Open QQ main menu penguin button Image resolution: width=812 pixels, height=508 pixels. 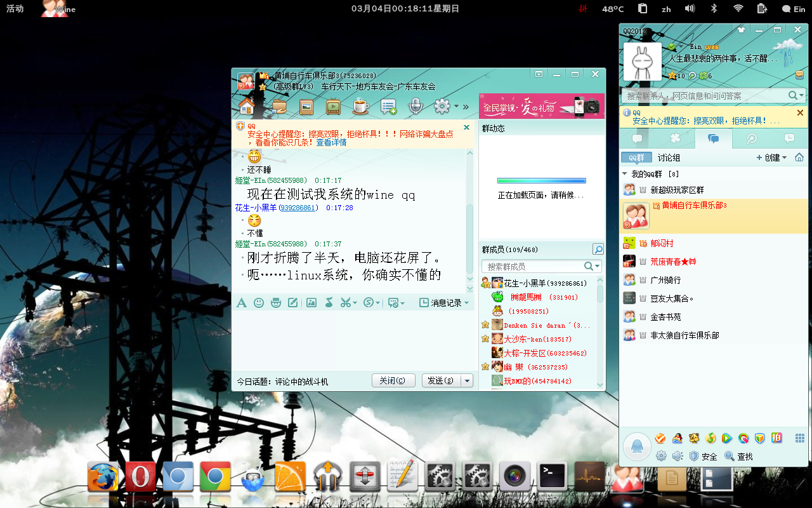tap(637, 446)
